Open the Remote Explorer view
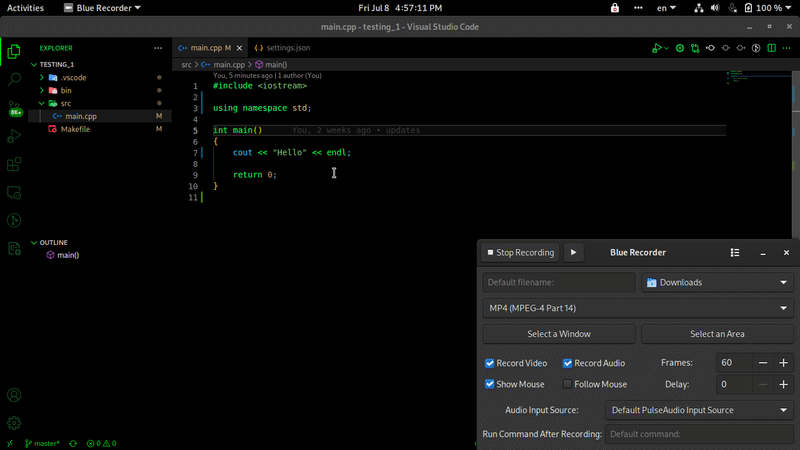Image resolution: width=800 pixels, height=450 pixels. [x=14, y=192]
